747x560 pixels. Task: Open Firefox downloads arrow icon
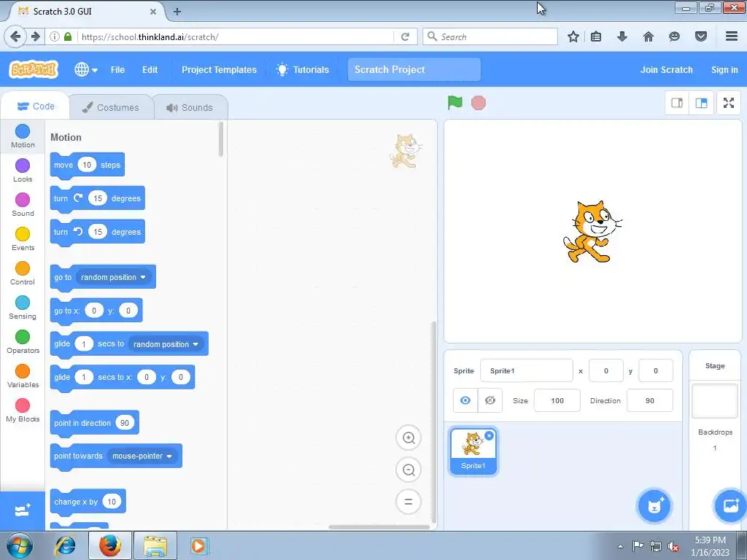coord(622,36)
